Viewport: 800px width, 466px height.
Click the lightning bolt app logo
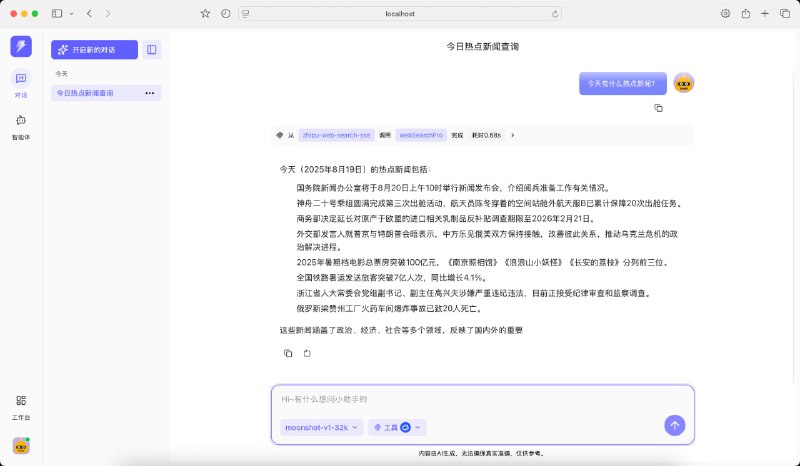point(21,47)
